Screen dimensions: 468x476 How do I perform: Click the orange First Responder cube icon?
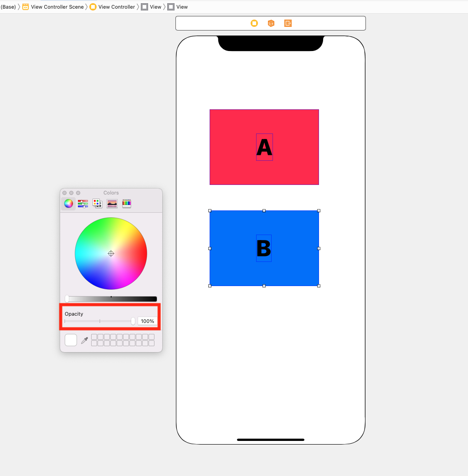(271, 23)
